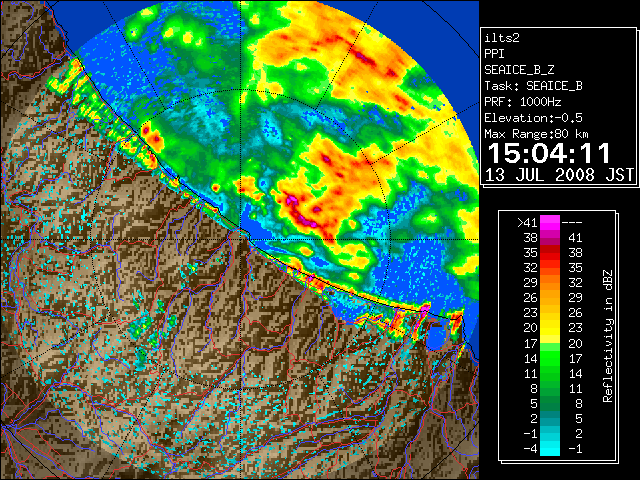Click the 'Task: SEAICE_B' line
Image resolution: width=640 pixels, height=480 pixels.
pos(533,86)
